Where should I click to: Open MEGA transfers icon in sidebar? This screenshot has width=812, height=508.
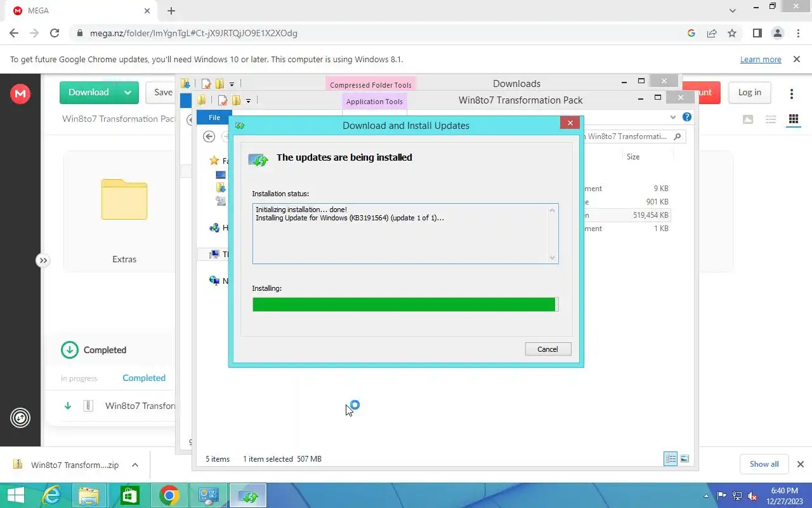(x=20, y=417)
